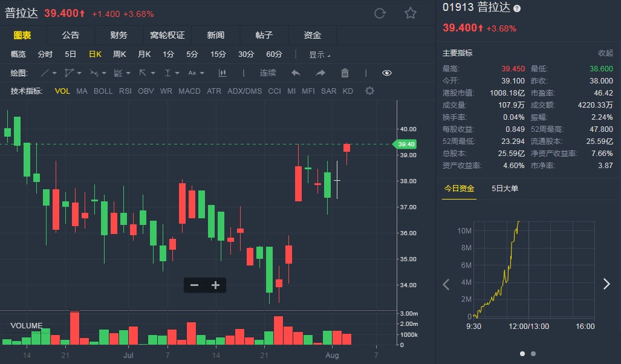
Task: Expand the Aa text tool dropdown
Action: click(x=195, y=73)
